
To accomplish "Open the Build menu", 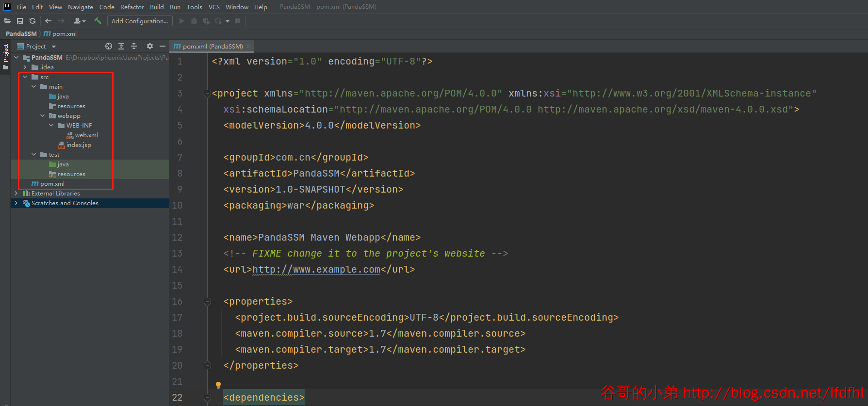I will point(157,7).
